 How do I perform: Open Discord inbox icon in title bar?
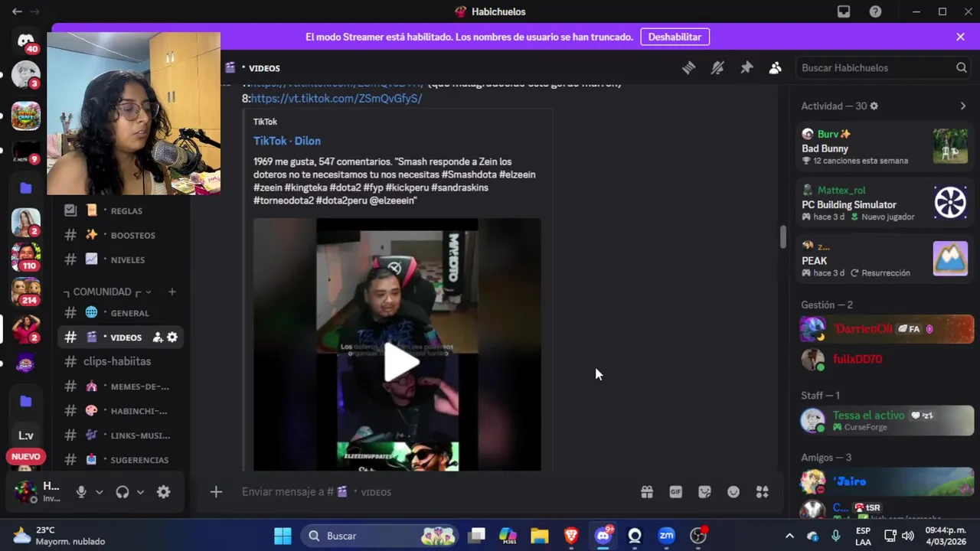844,11
